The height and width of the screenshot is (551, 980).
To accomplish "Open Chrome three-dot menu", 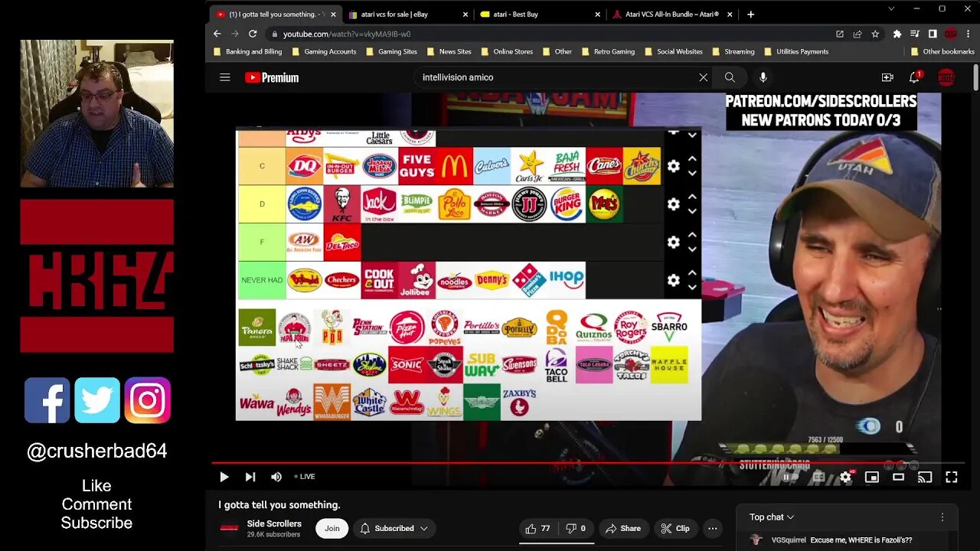I will click(x=969, y=34).
